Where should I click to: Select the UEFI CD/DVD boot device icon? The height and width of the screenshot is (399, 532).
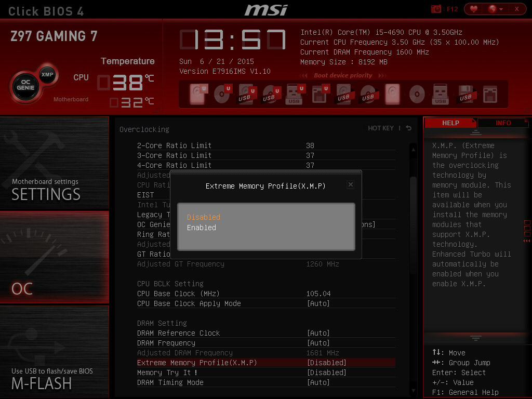(223, 94)
